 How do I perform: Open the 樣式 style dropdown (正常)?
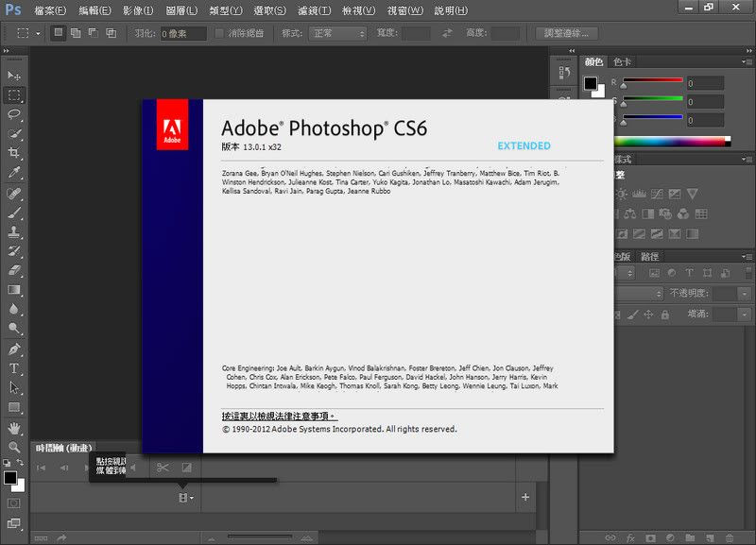[337, 33]
